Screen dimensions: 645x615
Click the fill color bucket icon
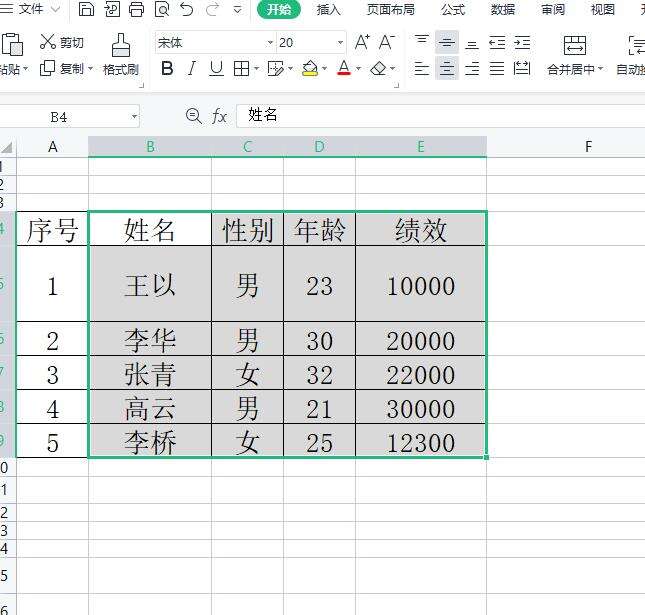[310, 69]
